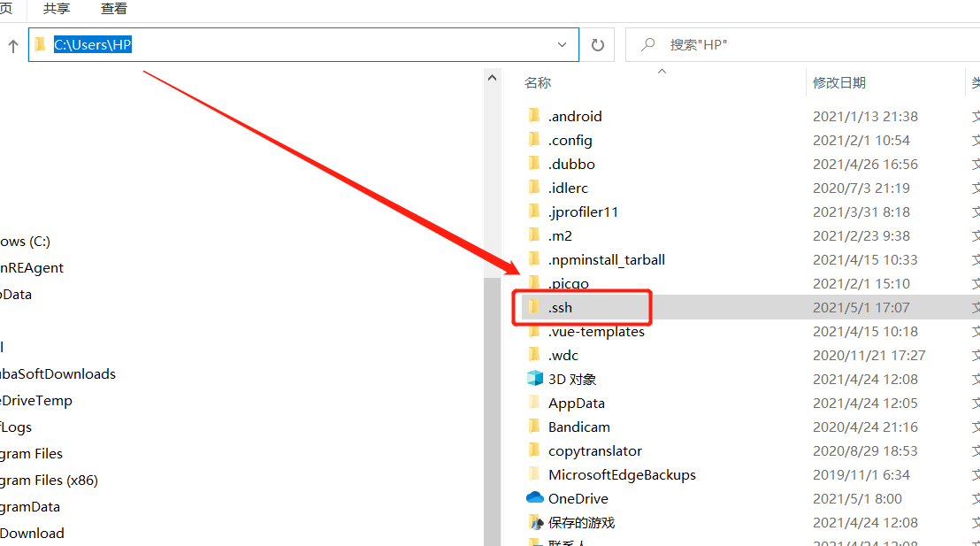Select Windows (C:) drive in navigation pane
Viewport: 980px width, 546px height.
tap(25, 242)
